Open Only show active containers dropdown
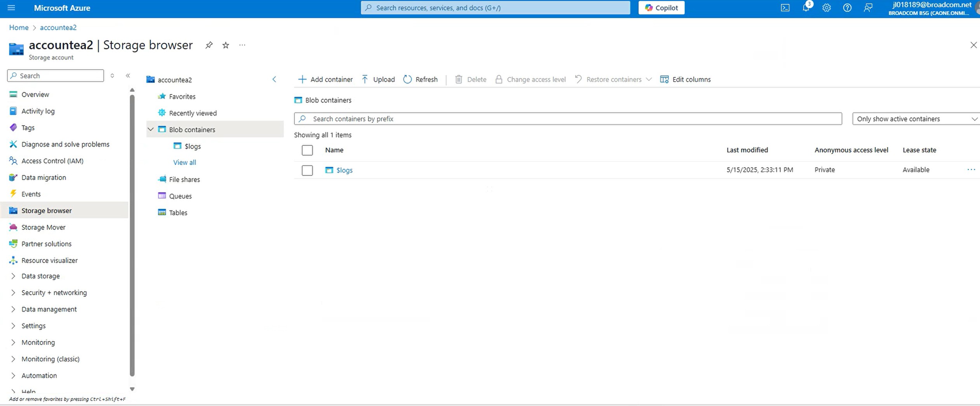This screenshot has width=980, height=406. 916,119
